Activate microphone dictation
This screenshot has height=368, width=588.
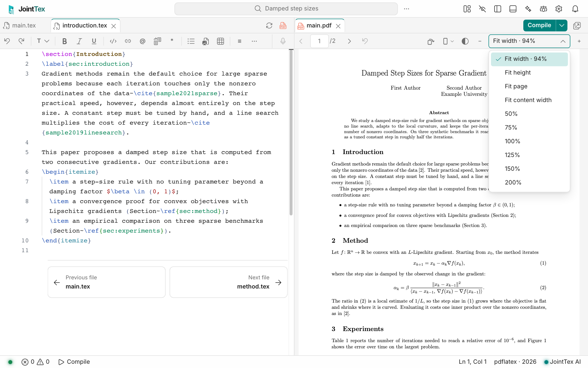point(283,41)
